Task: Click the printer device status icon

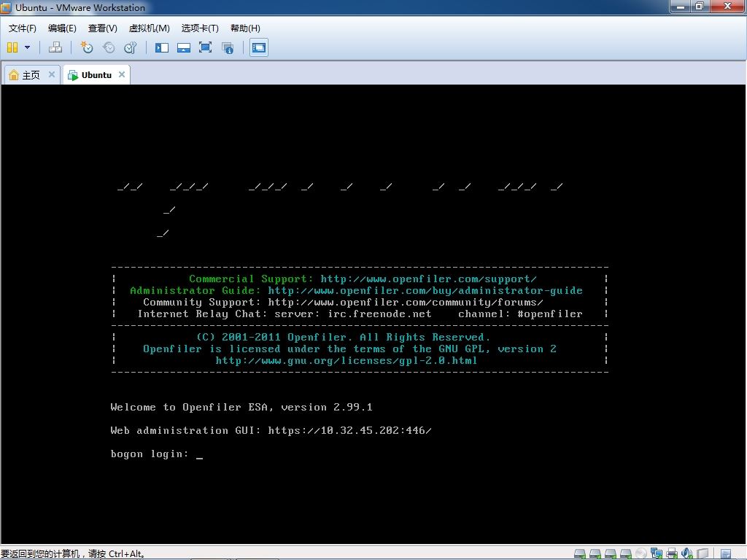Action: click(x=672, y=553)
